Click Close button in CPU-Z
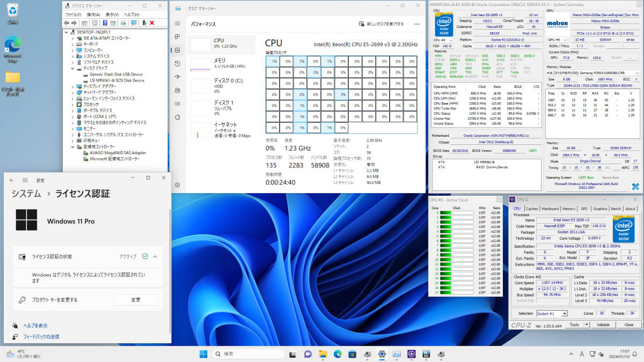644x362 pixels. click(628, 324)
